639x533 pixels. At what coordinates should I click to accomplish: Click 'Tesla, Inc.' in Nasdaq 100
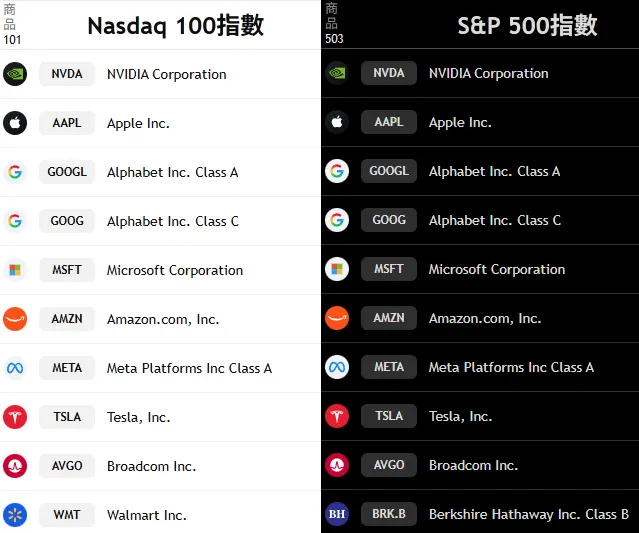point(139,417)
